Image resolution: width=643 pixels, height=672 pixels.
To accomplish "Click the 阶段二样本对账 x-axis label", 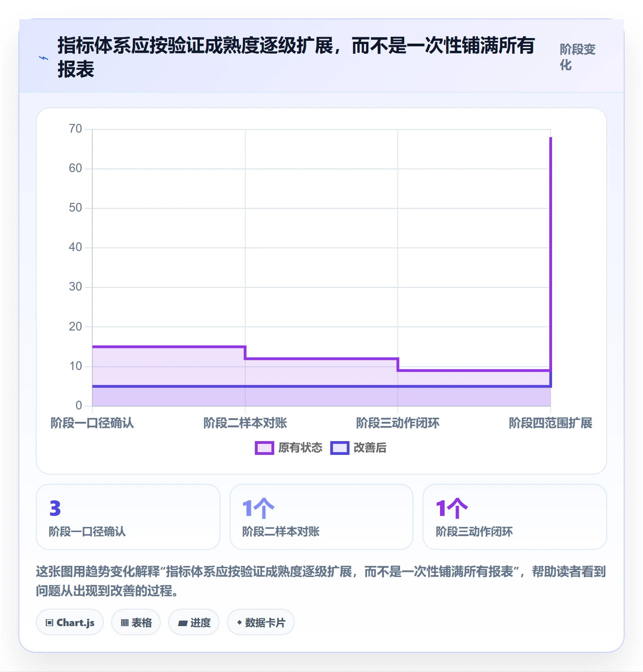I will 245,423.
